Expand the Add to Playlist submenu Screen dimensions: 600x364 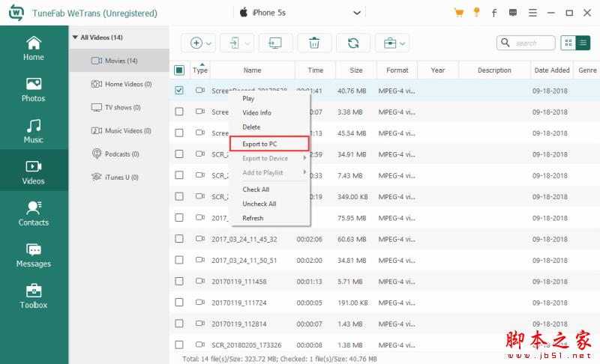pyautogui.click(x=304, y=172)
